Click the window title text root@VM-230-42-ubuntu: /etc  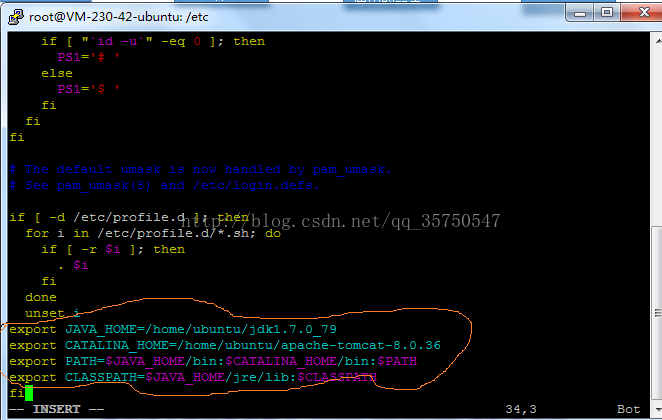(119, 17)
